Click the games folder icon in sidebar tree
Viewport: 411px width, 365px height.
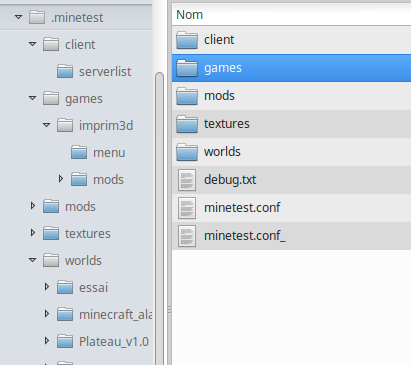(51, 98)
